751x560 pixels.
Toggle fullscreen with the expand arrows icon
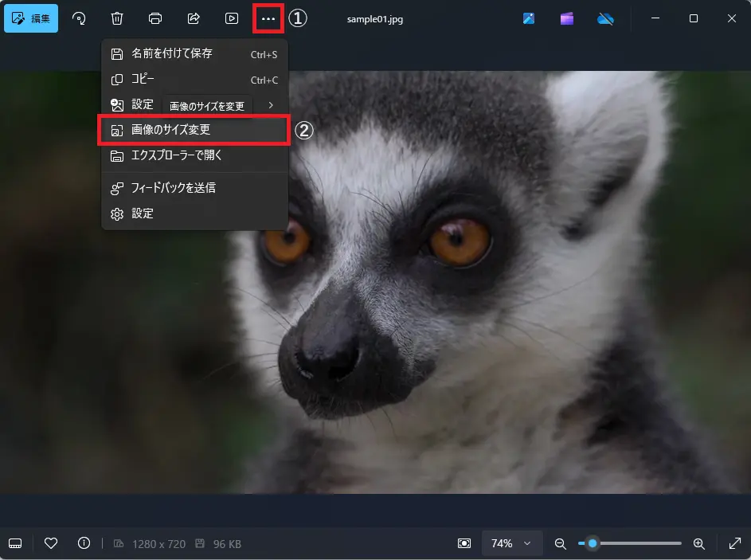734,543
